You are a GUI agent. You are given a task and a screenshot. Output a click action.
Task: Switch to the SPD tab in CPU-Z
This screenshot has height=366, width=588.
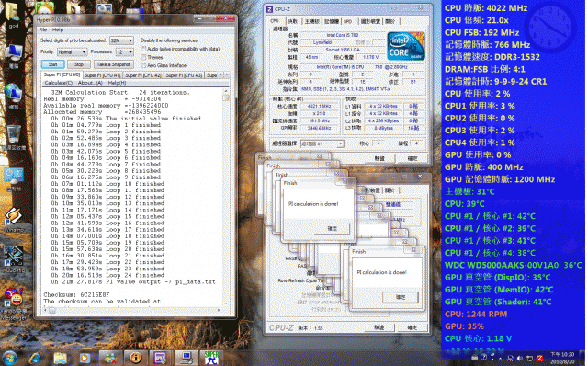click(x=348, y=21)
